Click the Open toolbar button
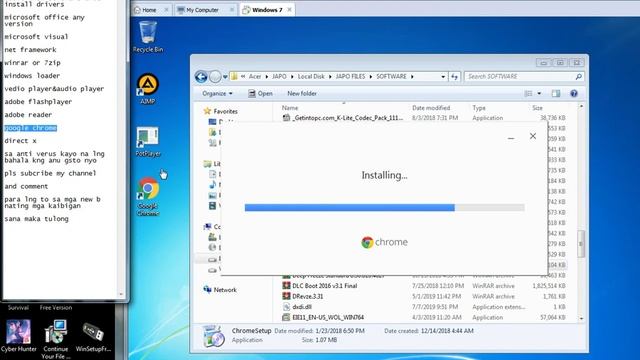Image resolution: width=640 pixels, height=360 pixels. [x=260, y=93]
